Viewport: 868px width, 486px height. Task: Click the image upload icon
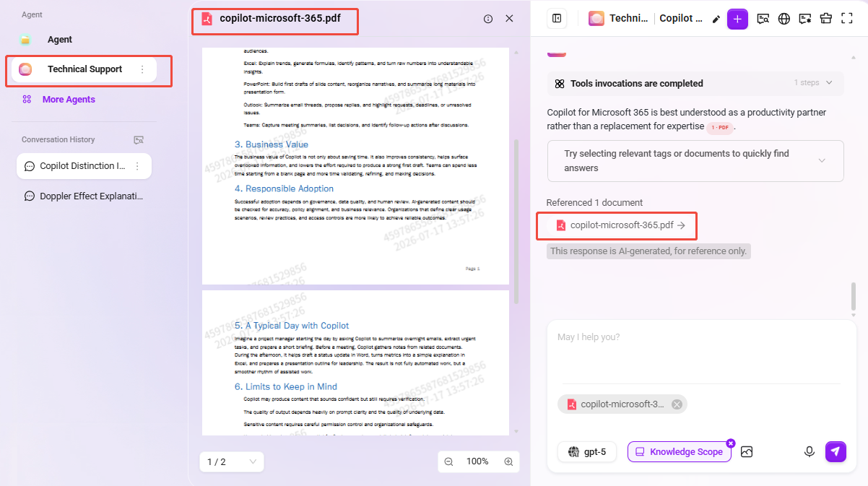(747, 452)
